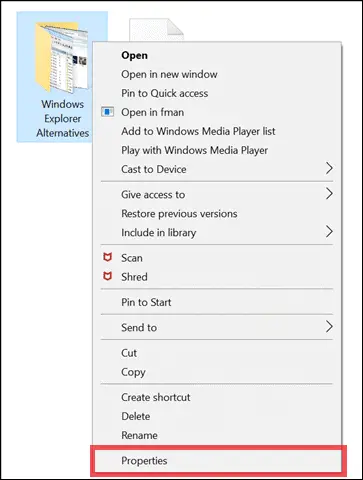Select Pin to Start
Screen dimensions: 363x480
tap(217, 302)
